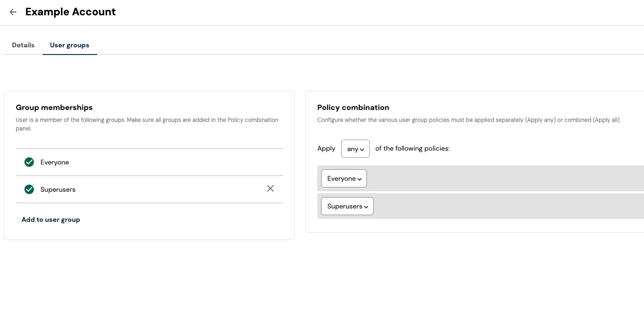Click the Group memberships heading

(x=54, y=108)
